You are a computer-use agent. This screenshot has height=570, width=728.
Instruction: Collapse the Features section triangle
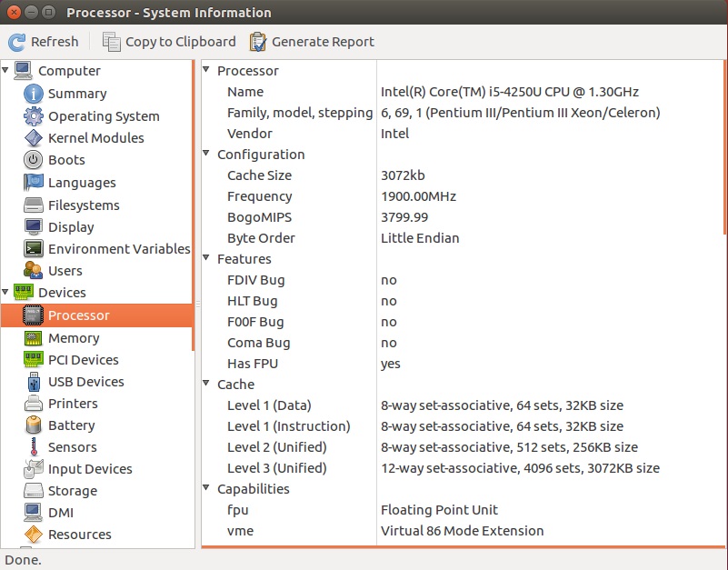206,259
